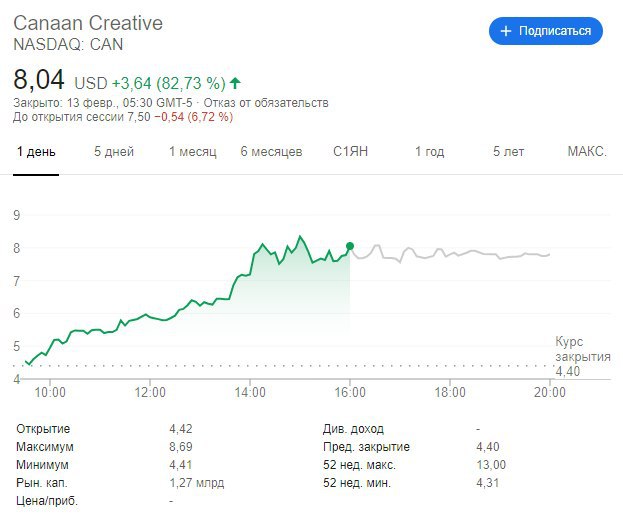Switch to the 5 дней tab
Screen dimensions: 623x516
113,152
